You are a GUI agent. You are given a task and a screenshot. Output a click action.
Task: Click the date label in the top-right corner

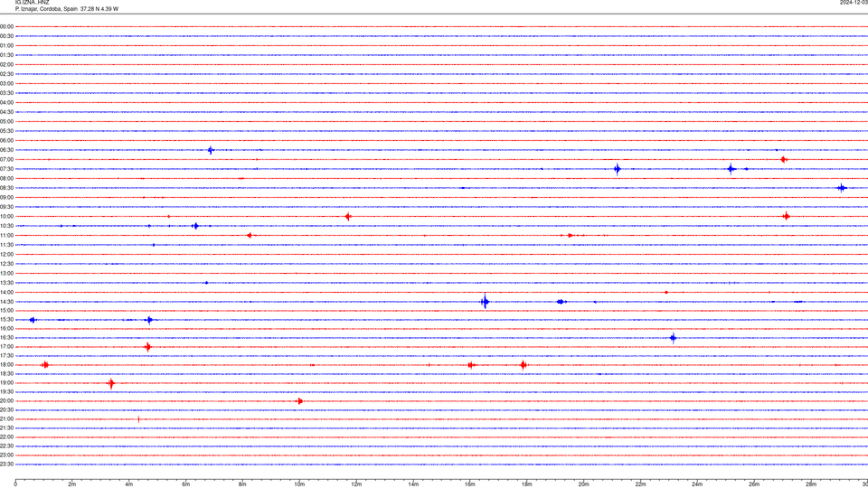click(854, 2)
